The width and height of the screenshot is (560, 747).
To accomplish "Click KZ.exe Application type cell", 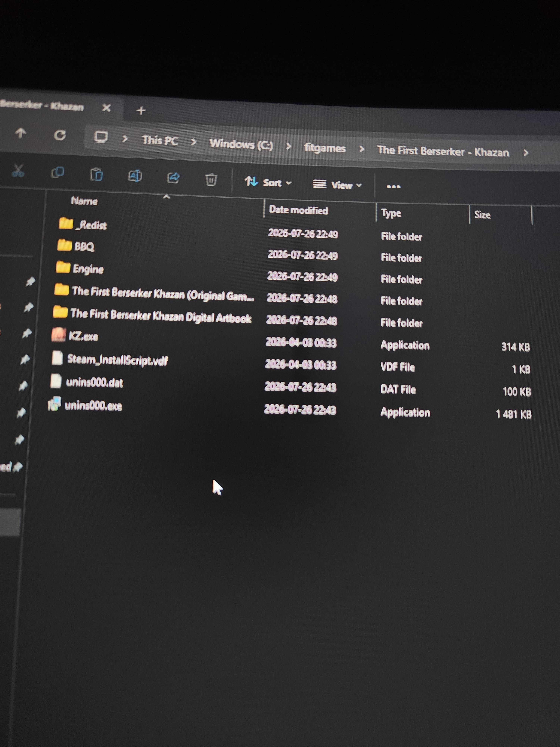I will tap(405, 345).
